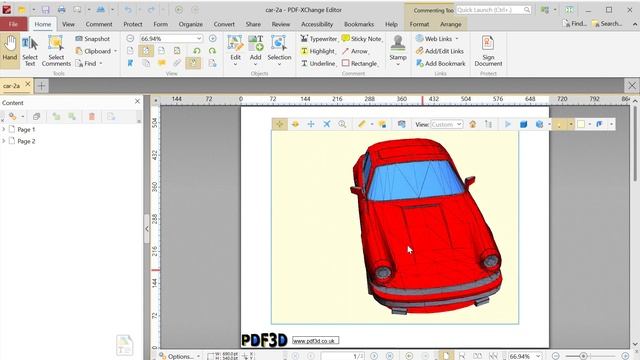The width and height of the screenshot is (640, 360).
Task: Pick the Typewriter comment tool
Action: (319, 39)
